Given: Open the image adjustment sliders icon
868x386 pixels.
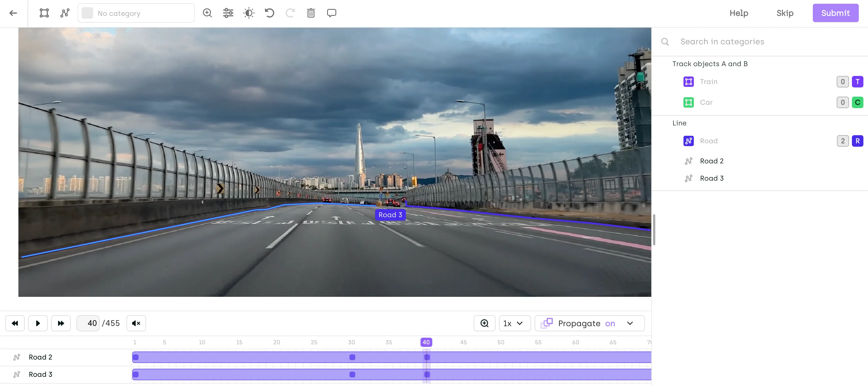Looking at the screenshot, I should 228,13.
